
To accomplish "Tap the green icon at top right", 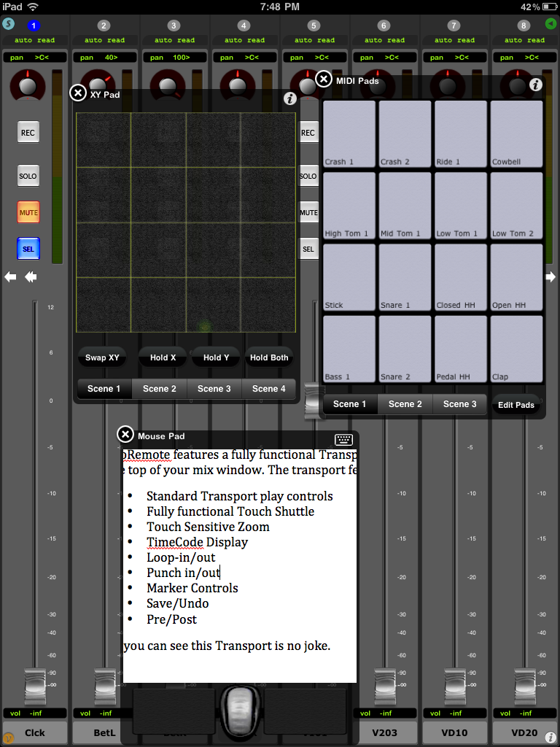I will coord(551,24).
